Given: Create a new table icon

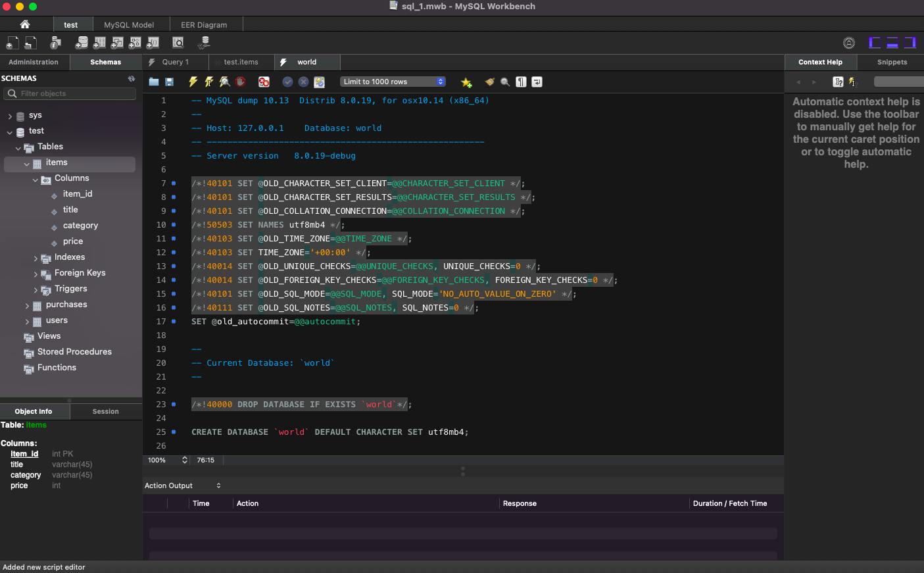Looking at the screenshot, I should click(99, 43).
